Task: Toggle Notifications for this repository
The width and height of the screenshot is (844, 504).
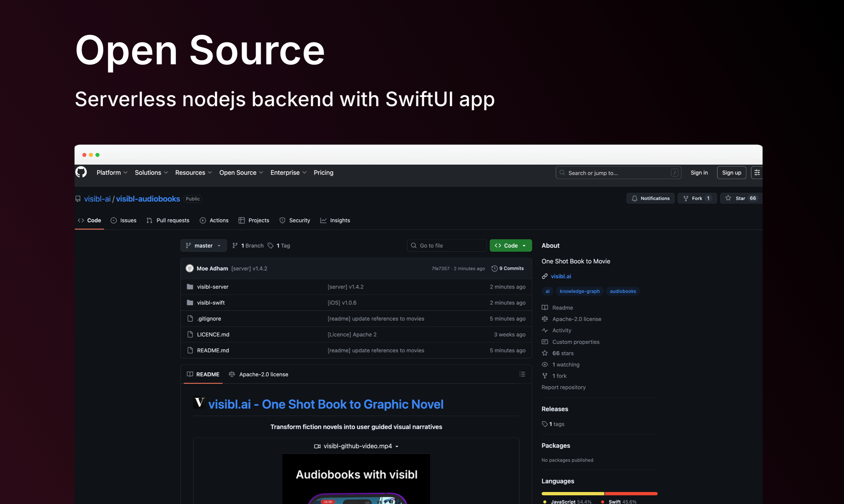Action: 650,198
